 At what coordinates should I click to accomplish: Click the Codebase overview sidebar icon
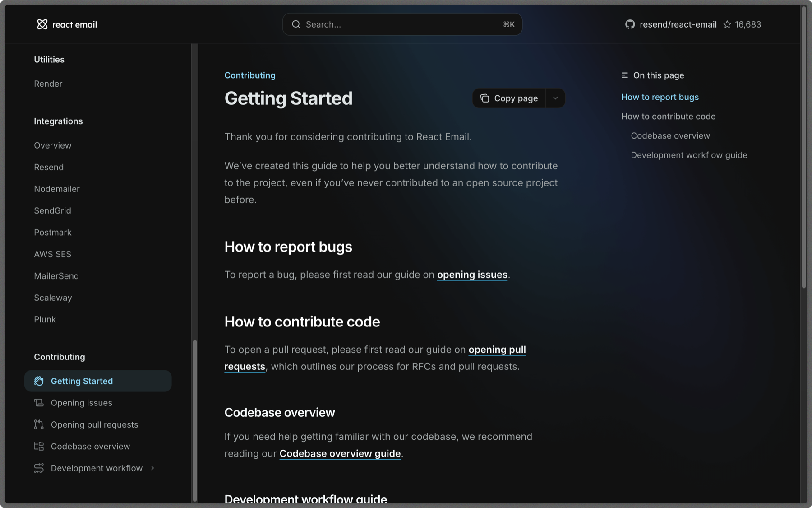[39, 447]
